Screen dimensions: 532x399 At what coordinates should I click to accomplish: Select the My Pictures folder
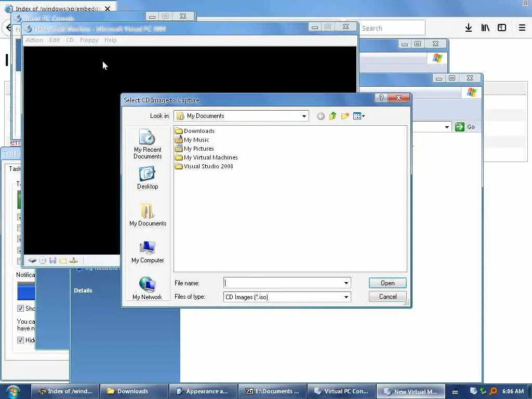tap(194, 149)
